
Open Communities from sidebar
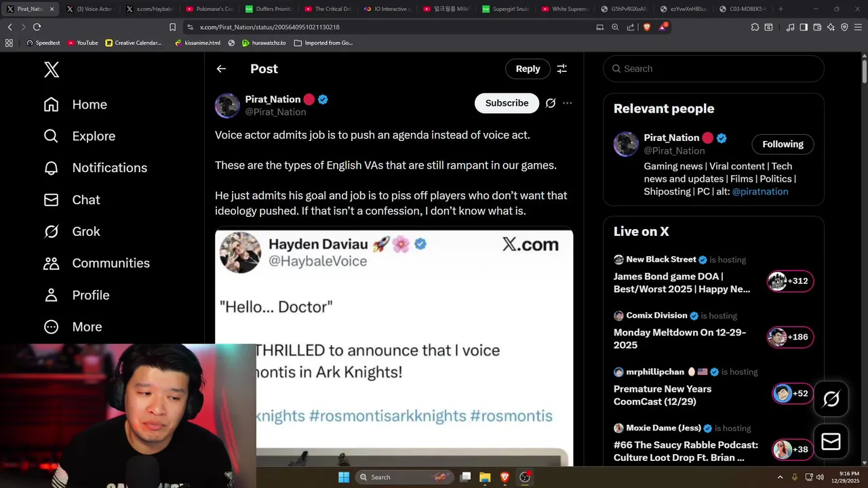pyautogui.click(x=96, y=263)
